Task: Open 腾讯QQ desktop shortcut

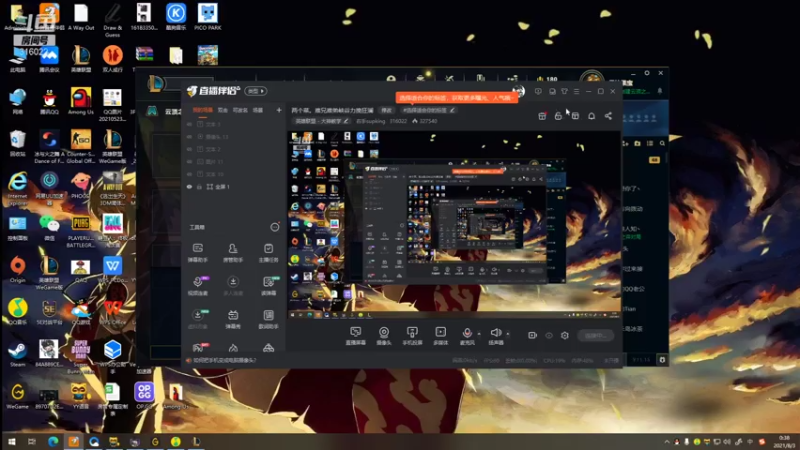Action: coord(49,101)
